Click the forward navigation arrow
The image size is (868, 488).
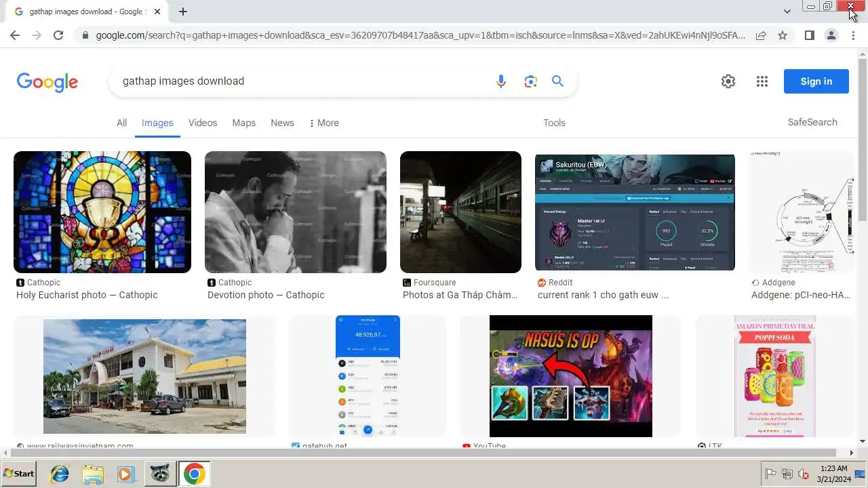pyautogui.click(x=37, y=35)
